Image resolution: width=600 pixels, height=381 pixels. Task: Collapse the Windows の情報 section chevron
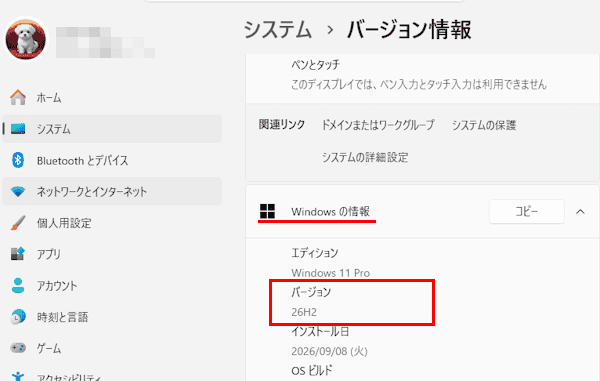coord(580,211)
